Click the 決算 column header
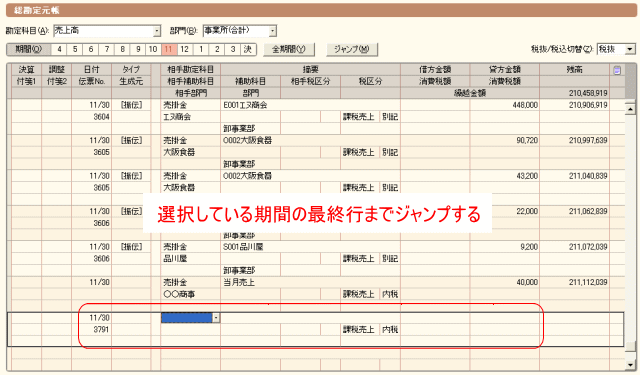The image size is (640, 375). pyautogui.click(x=26, y=70)
